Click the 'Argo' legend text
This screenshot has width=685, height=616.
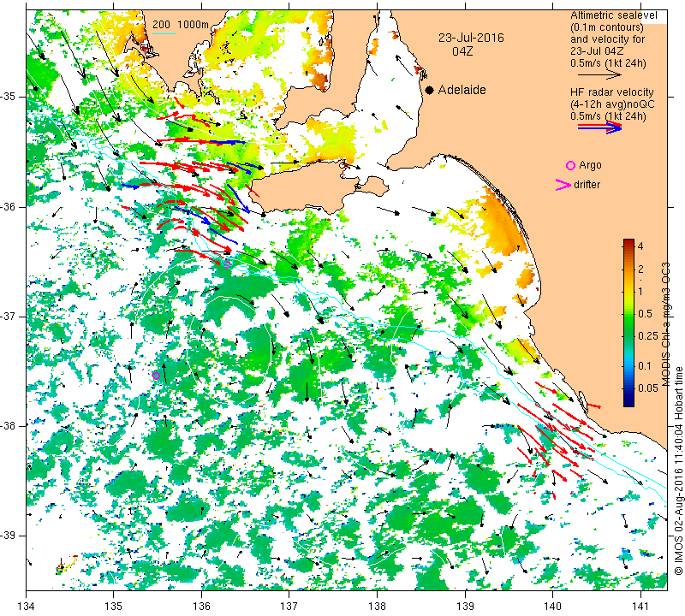point(590,165)
